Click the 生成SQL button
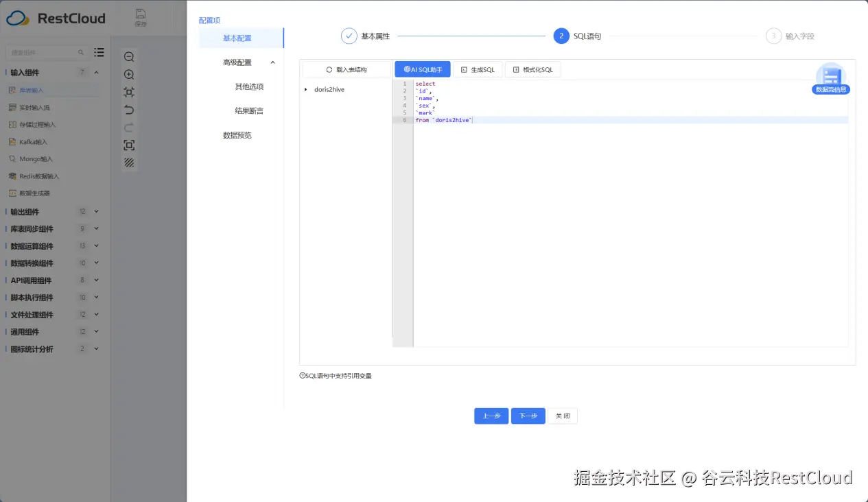The height and width of the screenshot is (502, 868). click(478, 69)
